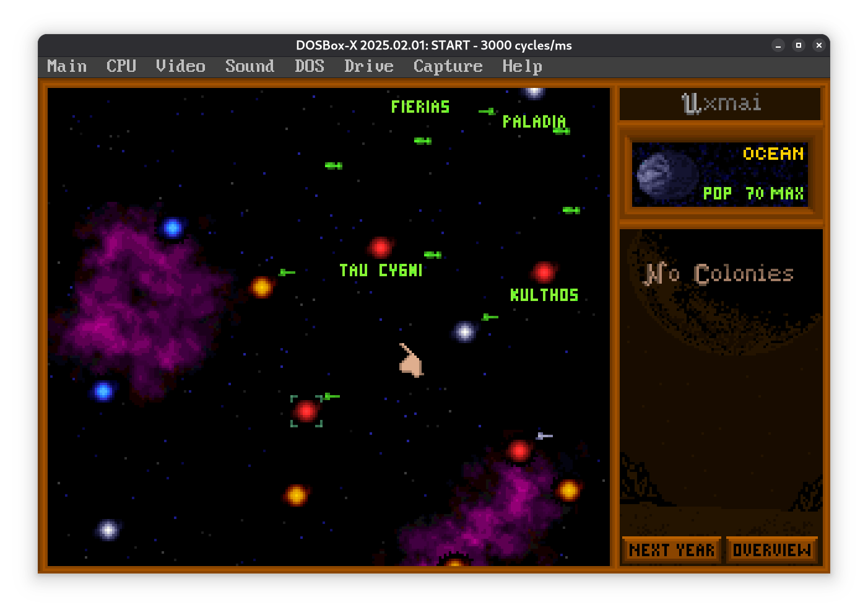Select the red Tau Cygni star
This screenshot has width=868, height=615.
[x=380, y=247]
